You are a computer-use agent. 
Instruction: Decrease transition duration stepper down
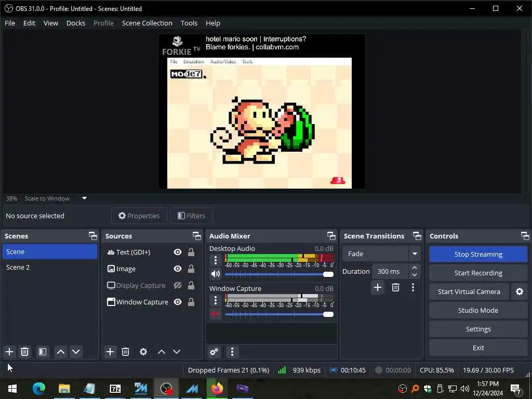click(414, 275)
